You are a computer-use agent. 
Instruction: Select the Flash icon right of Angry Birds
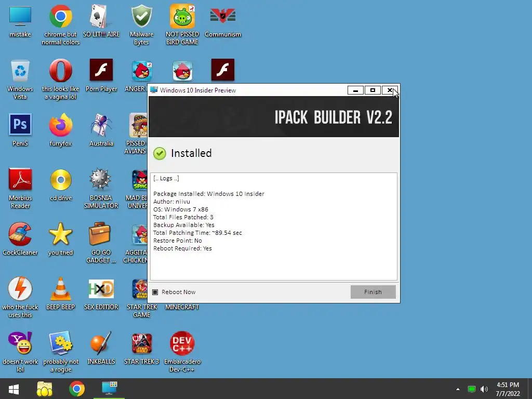222,70
